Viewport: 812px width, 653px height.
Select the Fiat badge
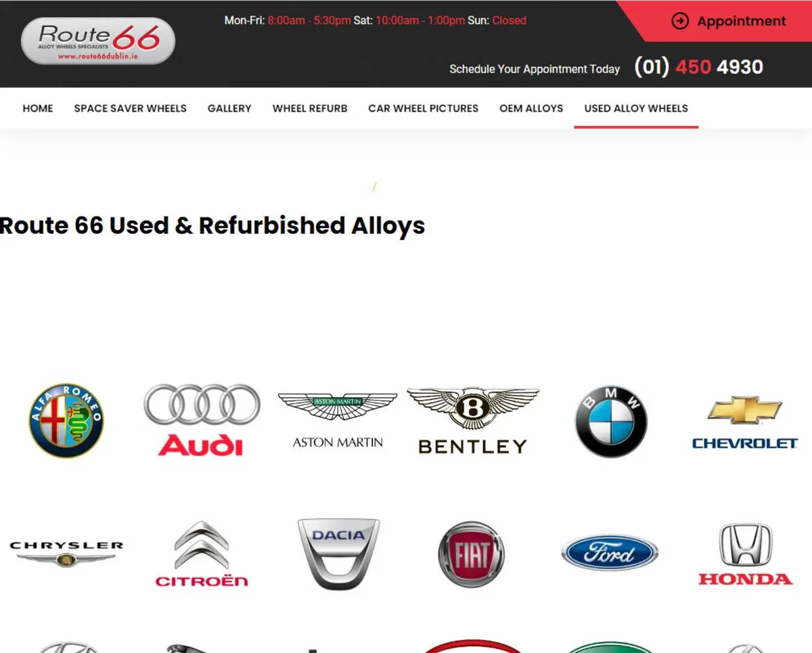(471, 553)
